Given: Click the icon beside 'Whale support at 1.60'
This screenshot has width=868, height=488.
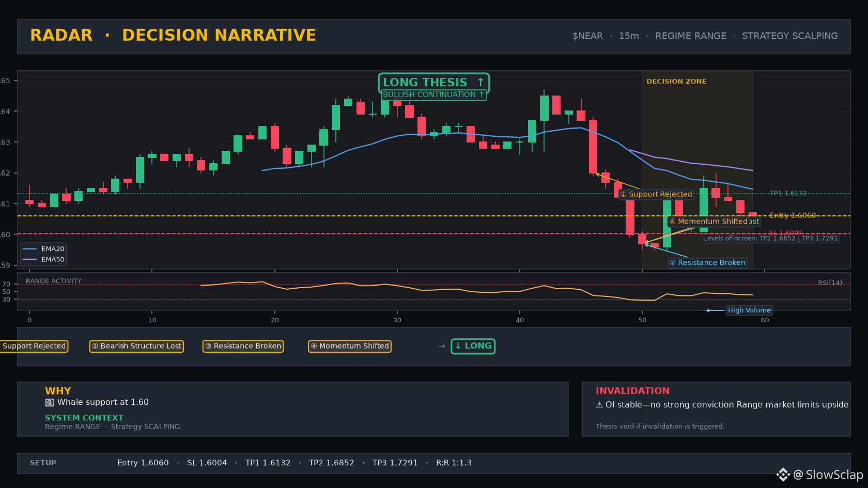Looking at the screenshot, I should pyautogui.click(x=50, y=402).
